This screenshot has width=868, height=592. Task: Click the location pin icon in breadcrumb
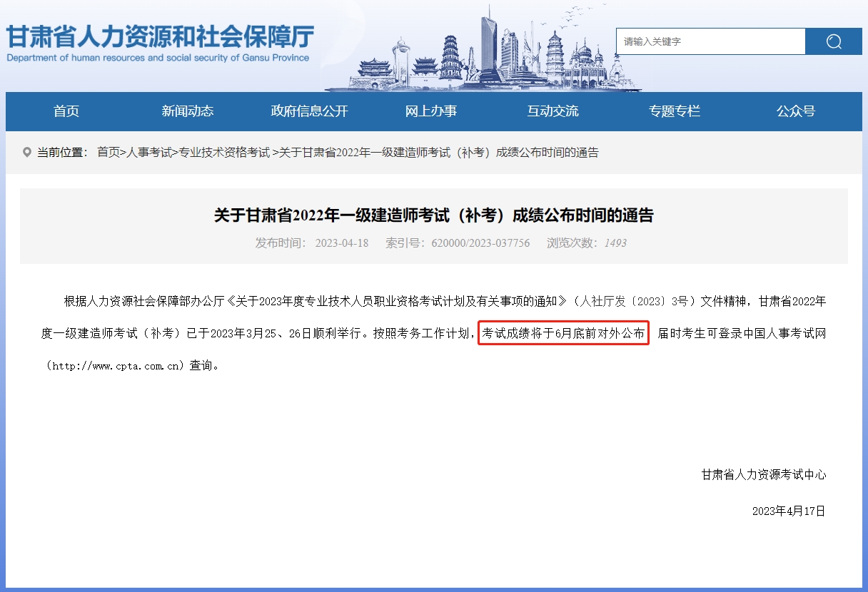[27, 152]
